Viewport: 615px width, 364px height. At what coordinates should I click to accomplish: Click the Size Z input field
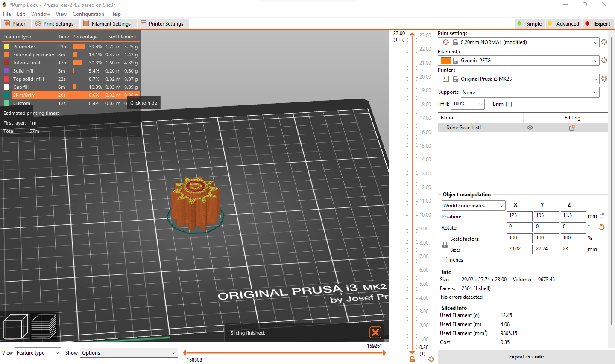[573, 249]
